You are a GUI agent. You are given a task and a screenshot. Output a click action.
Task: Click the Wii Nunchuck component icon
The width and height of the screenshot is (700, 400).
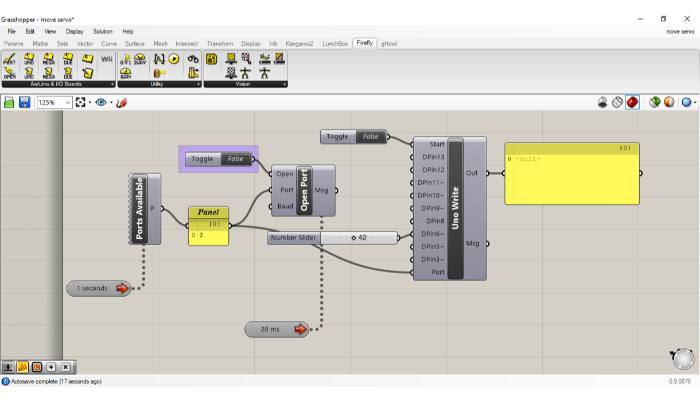pos(107,59)
